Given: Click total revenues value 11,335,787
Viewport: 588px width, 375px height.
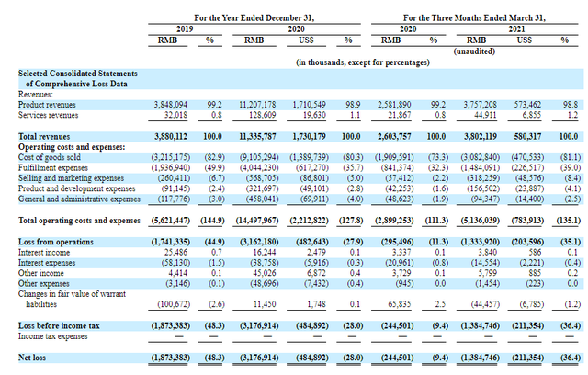Looking at the screenshot, I should [x=257, y=137].
